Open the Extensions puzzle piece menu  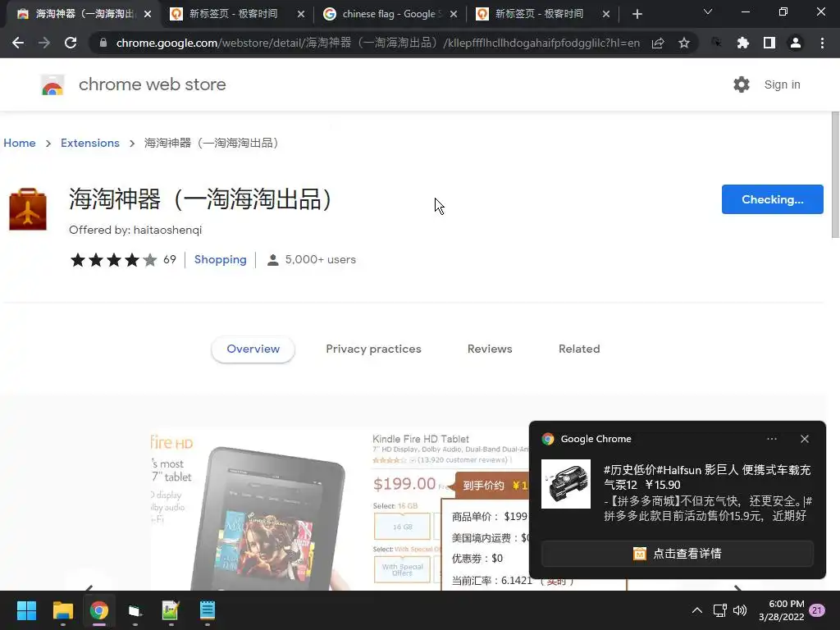coord(742,43)
